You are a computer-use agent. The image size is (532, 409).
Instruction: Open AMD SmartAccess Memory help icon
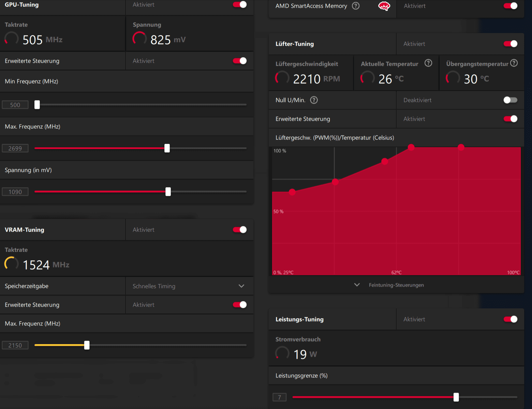356,6
